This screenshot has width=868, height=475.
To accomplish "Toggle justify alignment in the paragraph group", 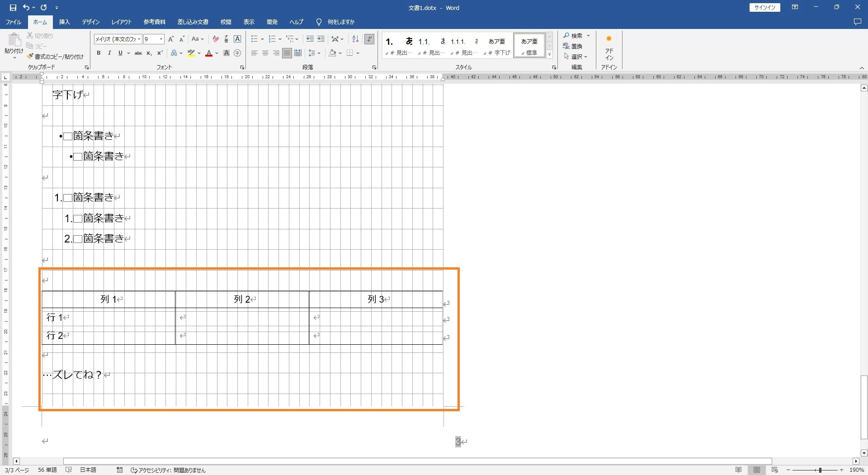I will tap(287, 53).
